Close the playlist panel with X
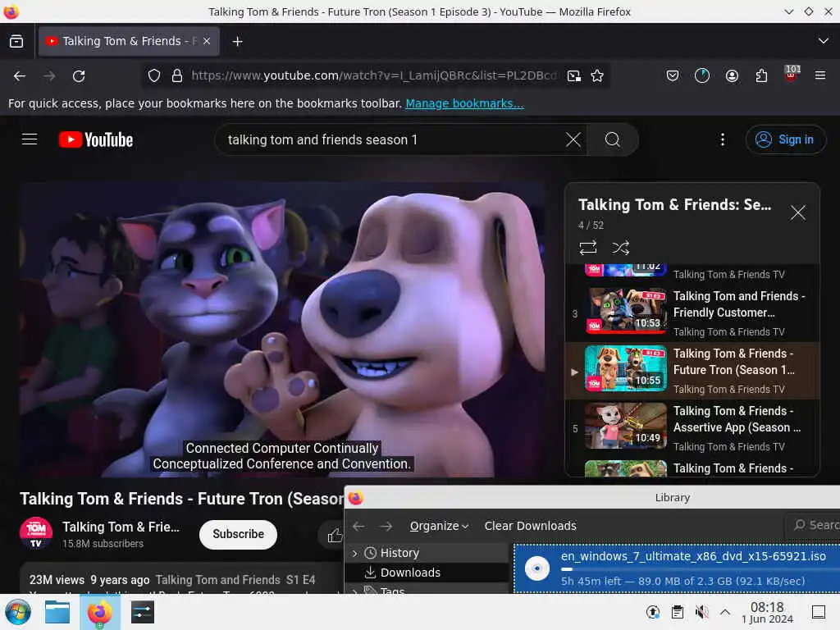This screenshot has height=630, width=840. (797, 212)
